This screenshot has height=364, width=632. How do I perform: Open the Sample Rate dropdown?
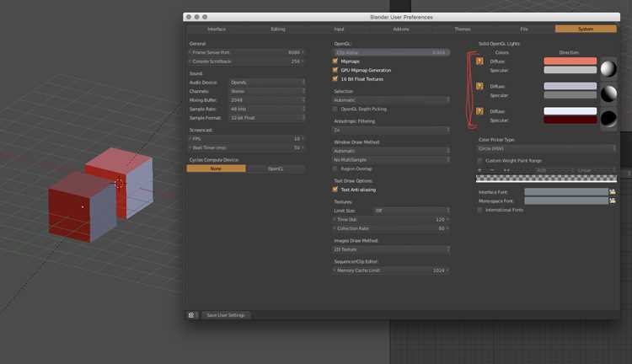point(267,109)
